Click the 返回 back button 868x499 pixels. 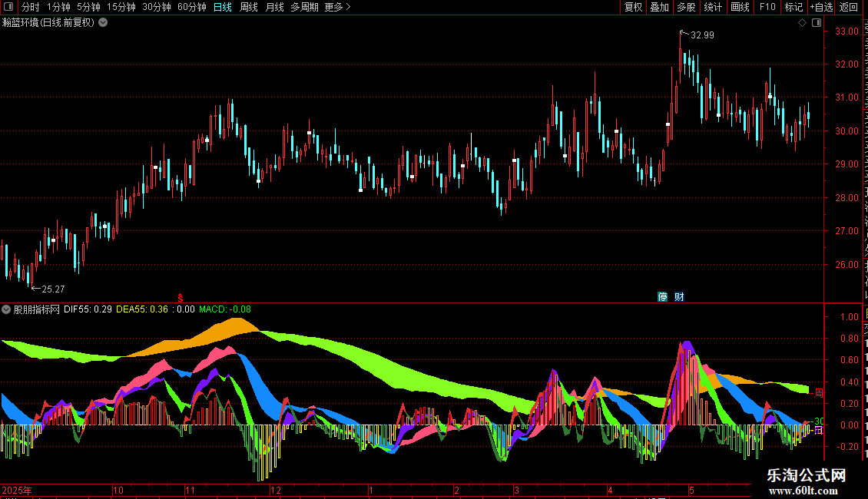(848, 7)
